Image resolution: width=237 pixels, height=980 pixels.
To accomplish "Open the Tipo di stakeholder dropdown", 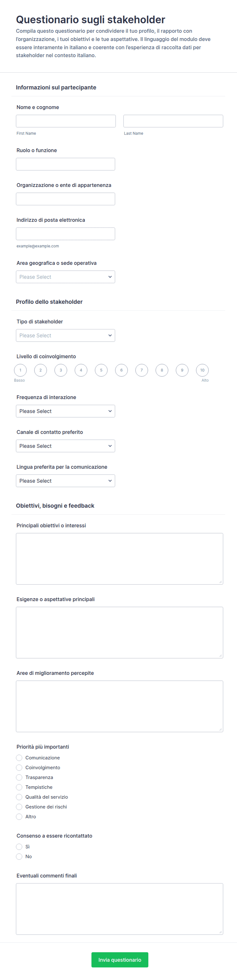I will point(65,336).
